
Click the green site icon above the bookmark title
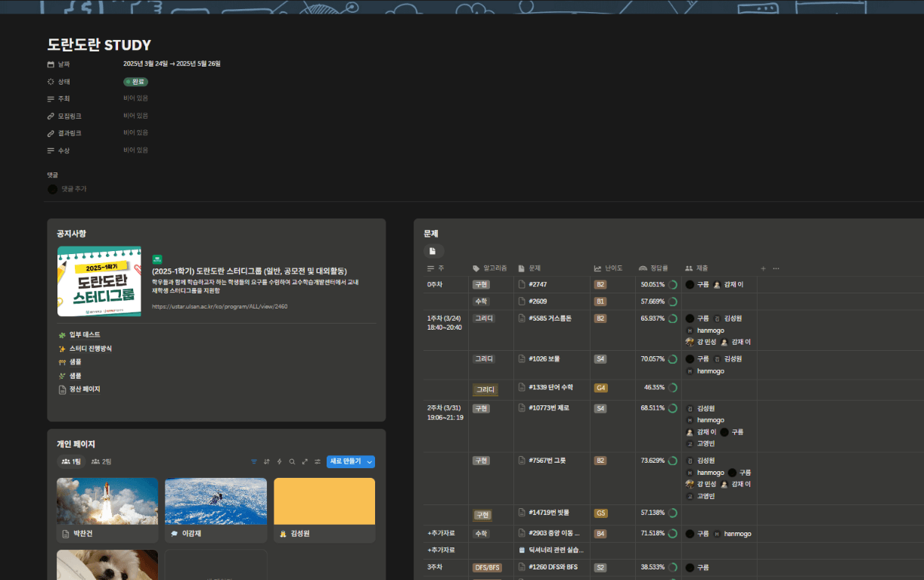[157, 259]
